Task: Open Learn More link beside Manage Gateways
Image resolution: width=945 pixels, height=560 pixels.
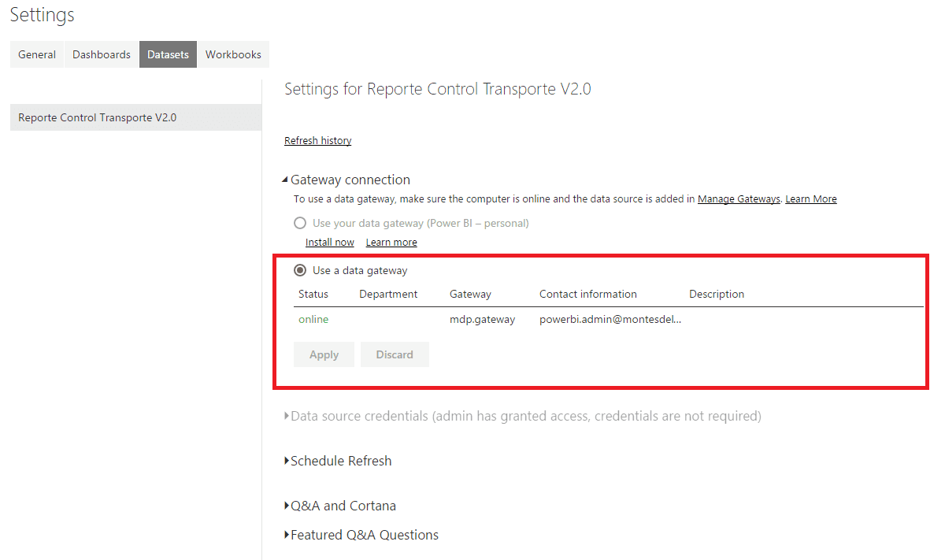Action: (811, 199)
